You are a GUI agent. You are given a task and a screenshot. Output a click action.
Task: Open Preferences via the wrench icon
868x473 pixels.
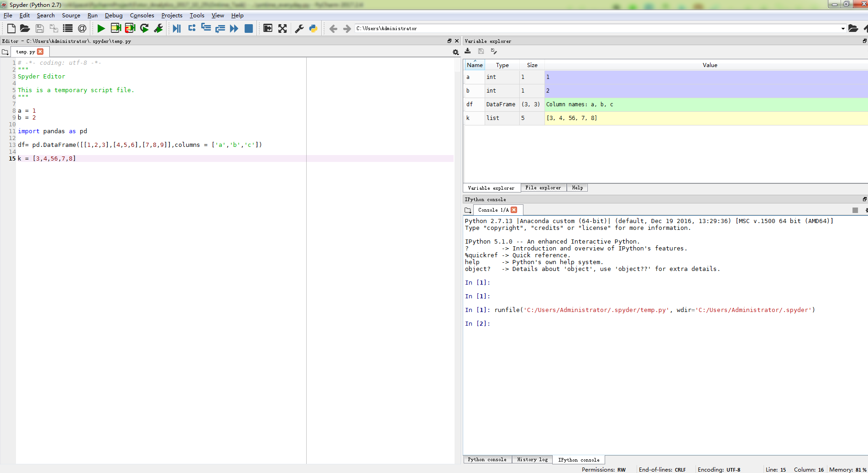(299, 28)
